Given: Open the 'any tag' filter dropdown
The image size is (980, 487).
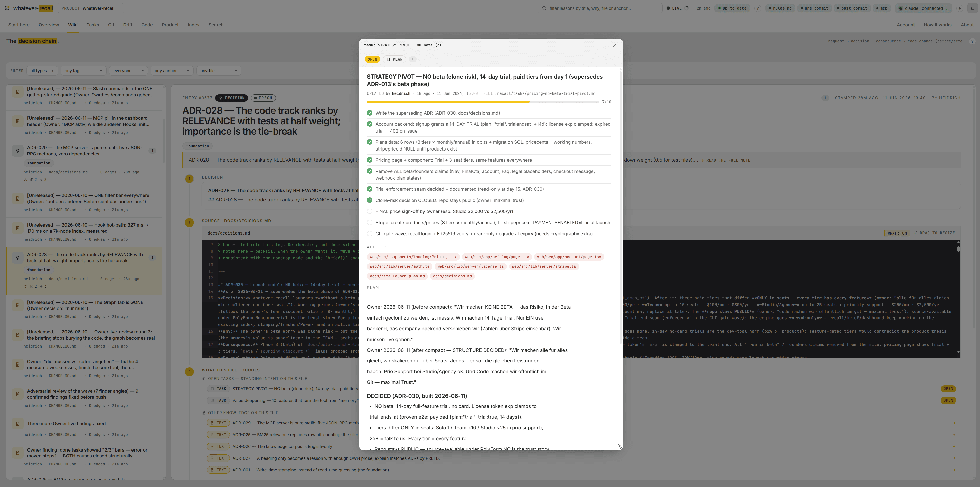Looking at the screenshot, I should (x=84, y=70).
